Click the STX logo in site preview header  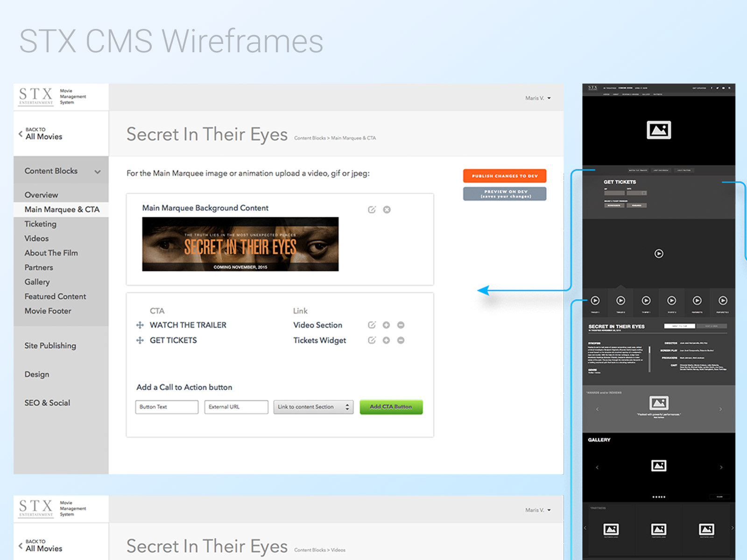pyautogui.click(x=593, y=88)
